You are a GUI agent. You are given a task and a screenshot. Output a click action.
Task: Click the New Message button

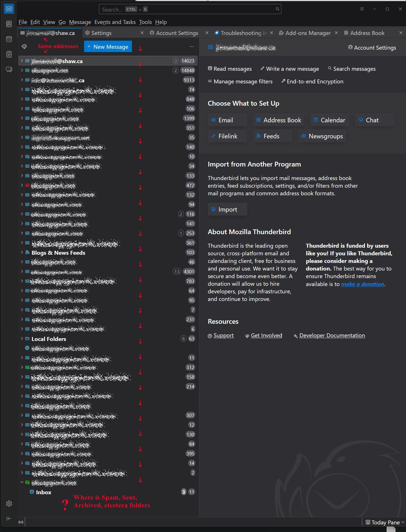[108, 47]
